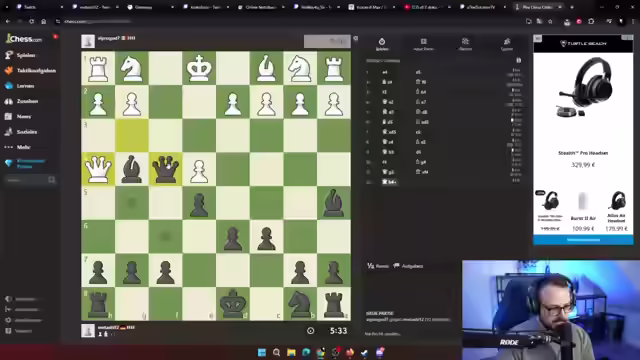Click the bookmark star in the browser toolbar
Screen dimensions: 640x360
[x=550, y=21]
